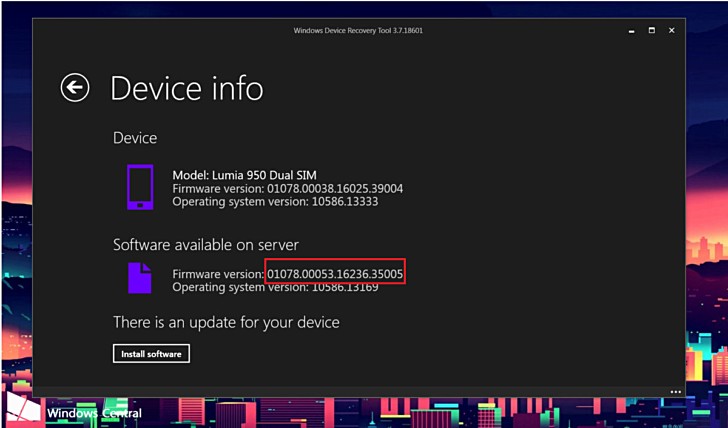
Task: Click 'There is an update for your device'
Action: (226, 322)
